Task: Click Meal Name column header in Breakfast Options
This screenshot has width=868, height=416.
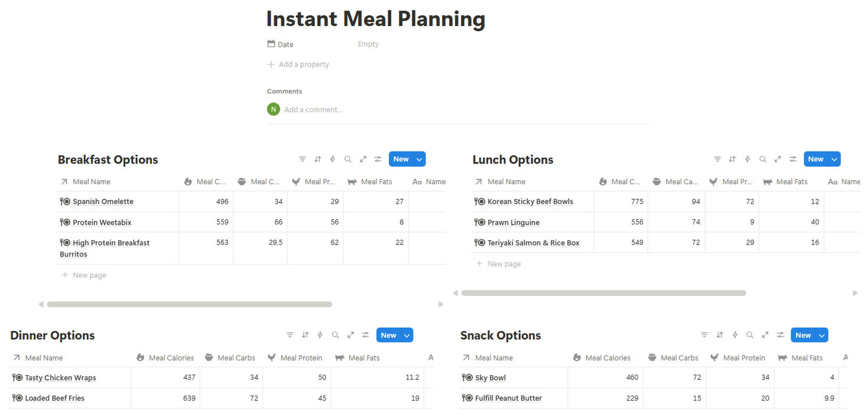Action: (92, 181)
